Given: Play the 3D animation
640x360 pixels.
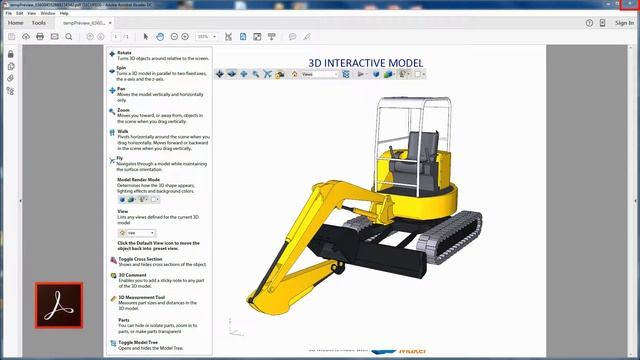Looking at the screenshot, I should tap(360, 74).
